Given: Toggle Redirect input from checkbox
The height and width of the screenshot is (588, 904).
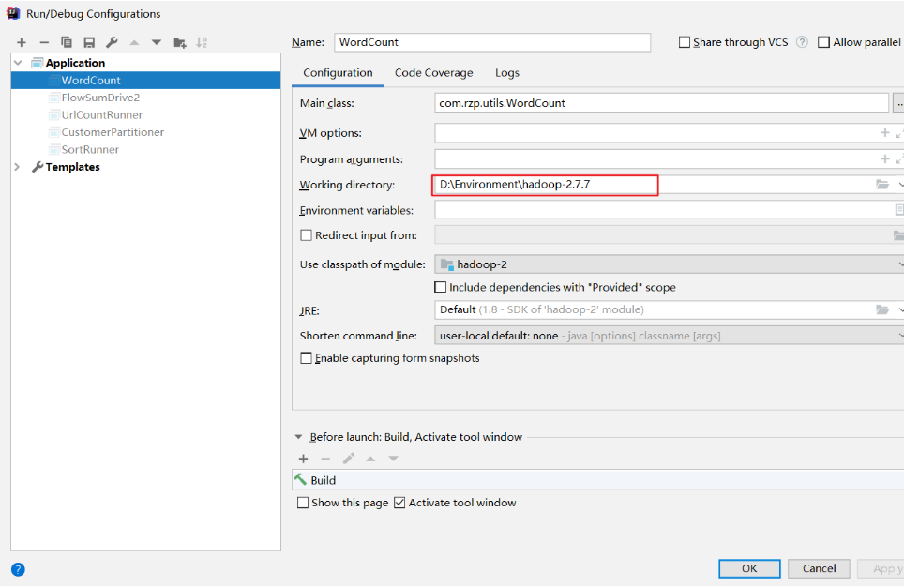Looking at the screenshot, I should pyautogui.click(x=306, y=235).
